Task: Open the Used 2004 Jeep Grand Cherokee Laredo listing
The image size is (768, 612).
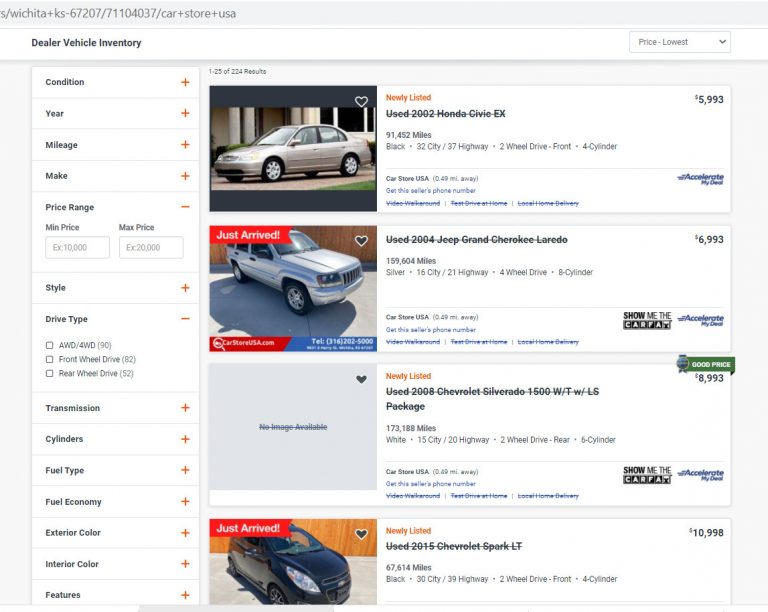Action: [477, 240]
